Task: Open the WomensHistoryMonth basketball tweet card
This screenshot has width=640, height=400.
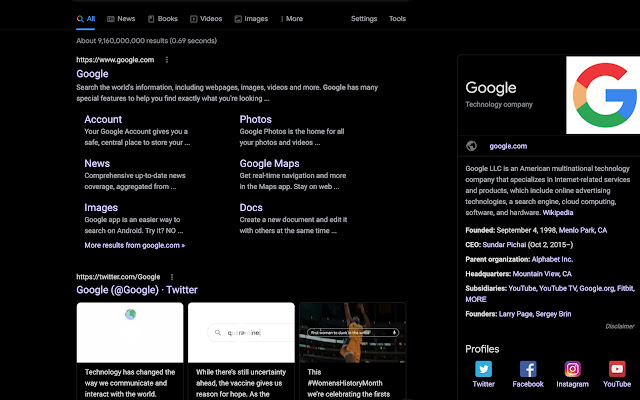Action: (353, 351)
